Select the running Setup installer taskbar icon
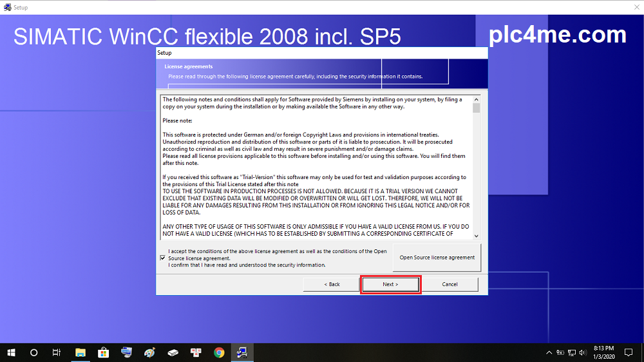Screen dimensions: 644x362 point(242,352)
